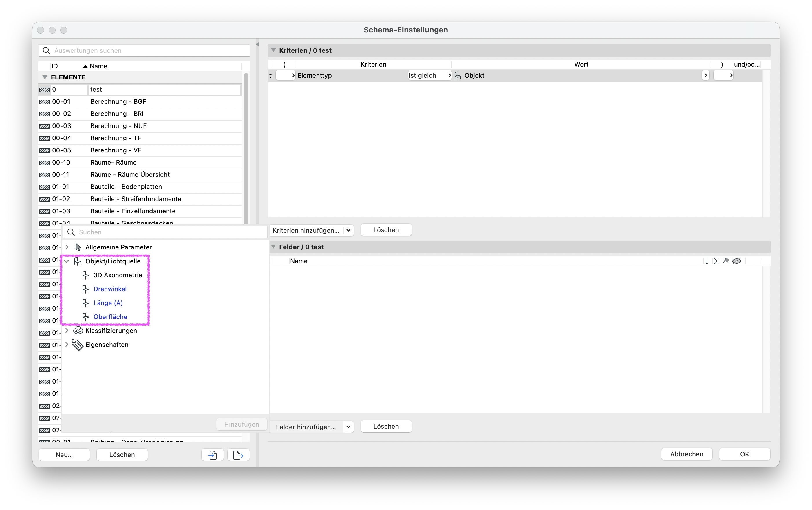This screenshot has width=812, height=510.
Task: Click the Auswertungen suchen search field
Action: click(144, 51)
